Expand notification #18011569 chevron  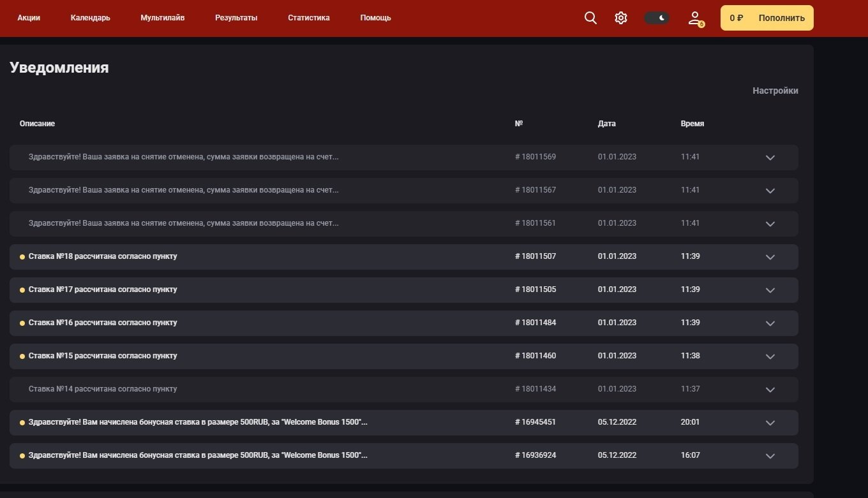click(770, 157)
